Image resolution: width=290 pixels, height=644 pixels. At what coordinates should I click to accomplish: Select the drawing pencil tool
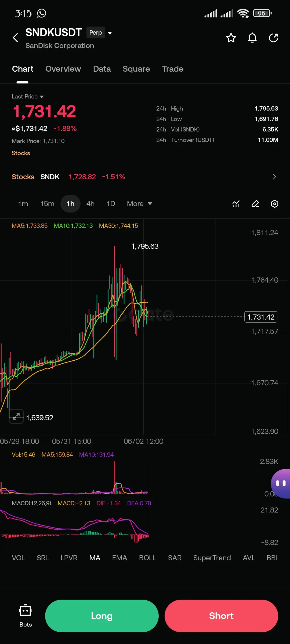tap(255, 204)
